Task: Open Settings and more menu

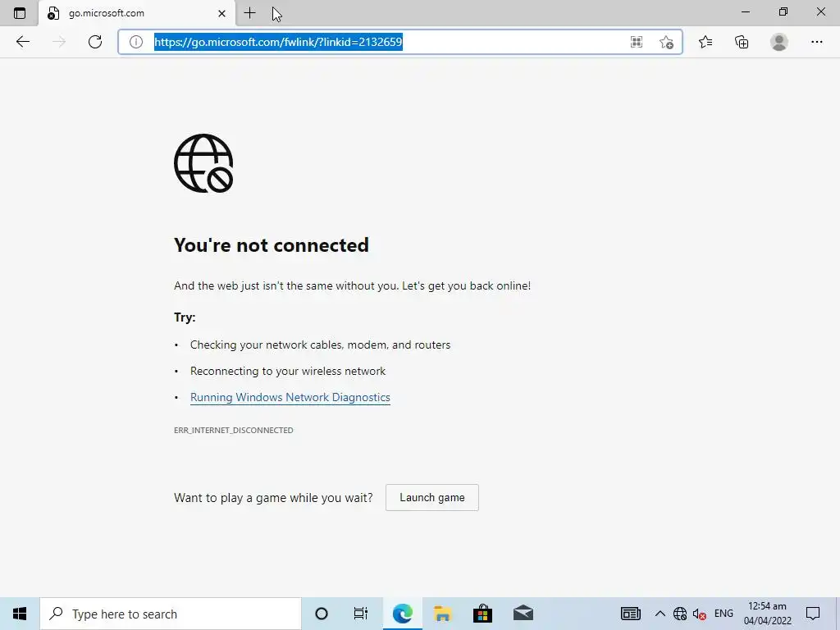Action: pos(816,42)
